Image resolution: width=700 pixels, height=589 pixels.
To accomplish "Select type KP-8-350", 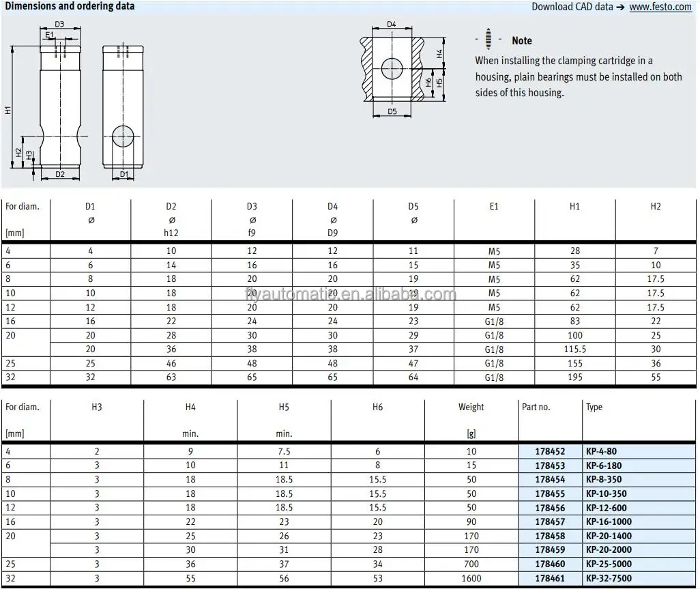I will tap(604, 480).
